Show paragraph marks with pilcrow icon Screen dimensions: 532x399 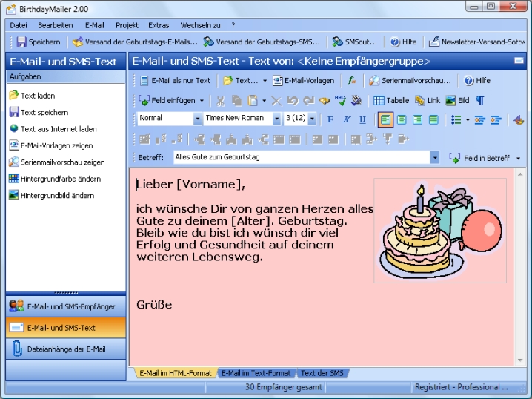pos(480,100)
